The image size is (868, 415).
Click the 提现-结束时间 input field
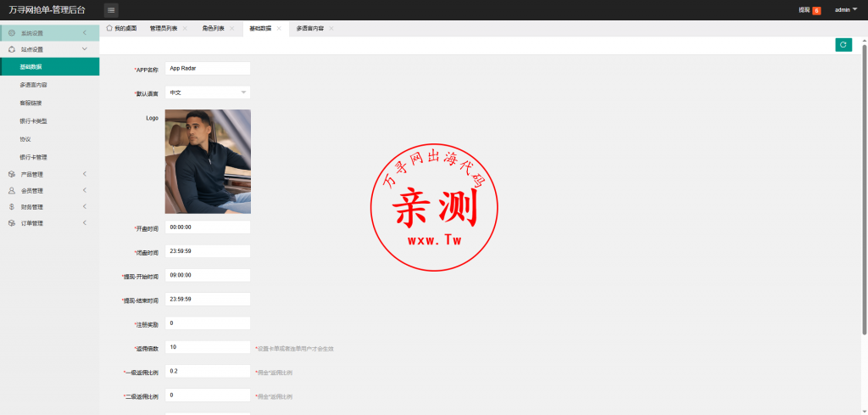pyautogui.click(x=208, y=300)
